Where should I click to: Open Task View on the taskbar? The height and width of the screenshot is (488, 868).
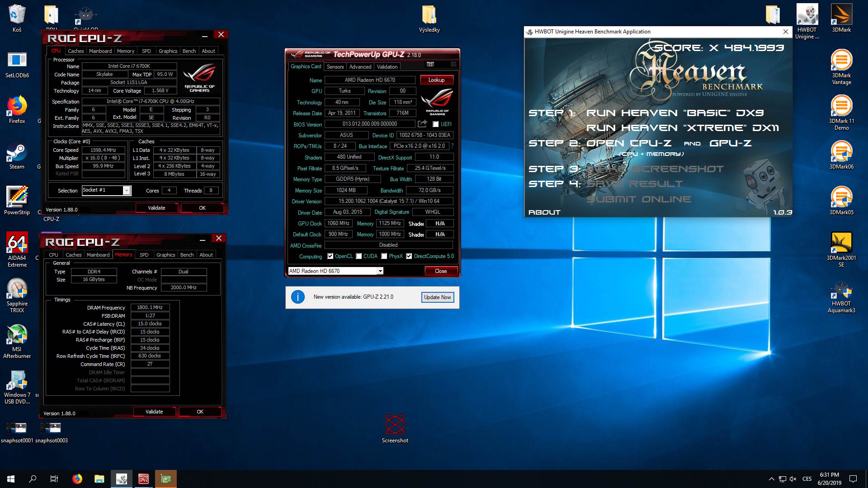(54, 479)
